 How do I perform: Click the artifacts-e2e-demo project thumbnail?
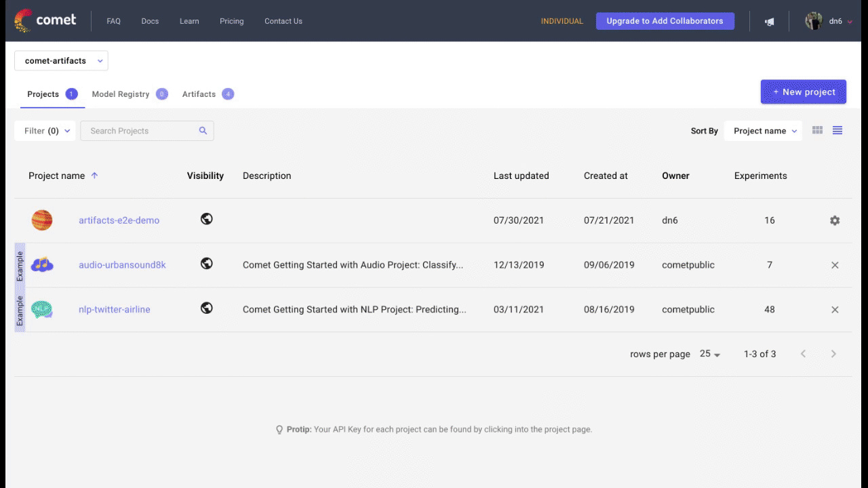point(42,220)
